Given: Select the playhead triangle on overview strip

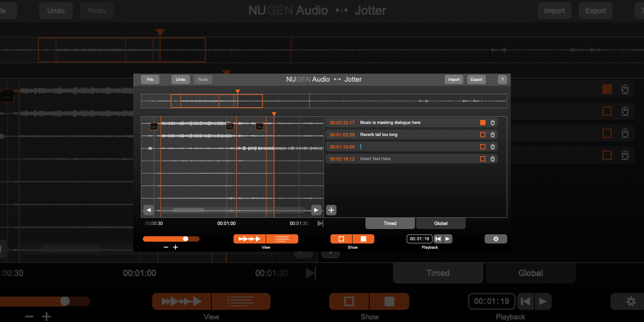Looking at the screenshot, I should coord(238,91).
